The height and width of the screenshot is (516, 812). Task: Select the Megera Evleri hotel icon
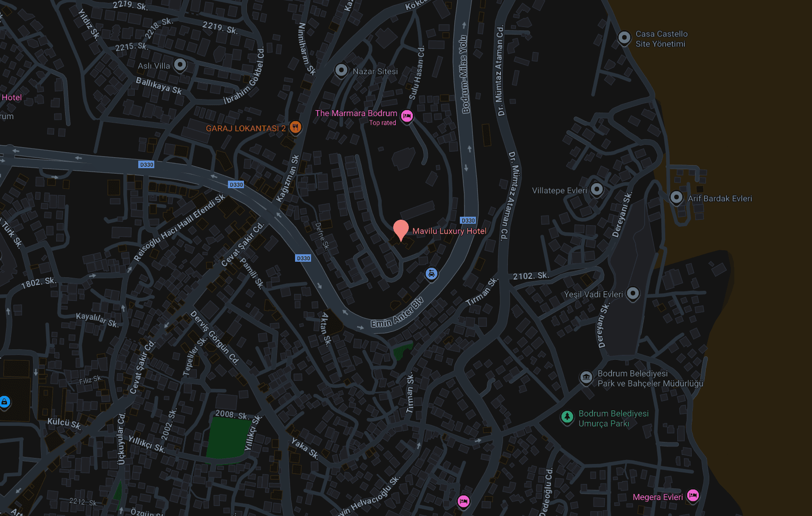(693, 495)
